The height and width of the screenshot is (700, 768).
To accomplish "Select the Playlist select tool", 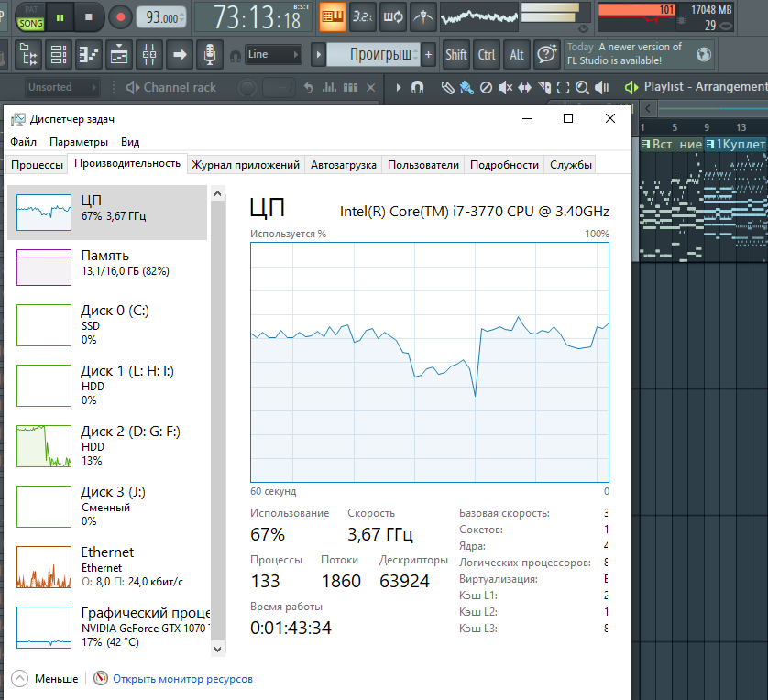I will pyautogui.click(x=564, y=88).
